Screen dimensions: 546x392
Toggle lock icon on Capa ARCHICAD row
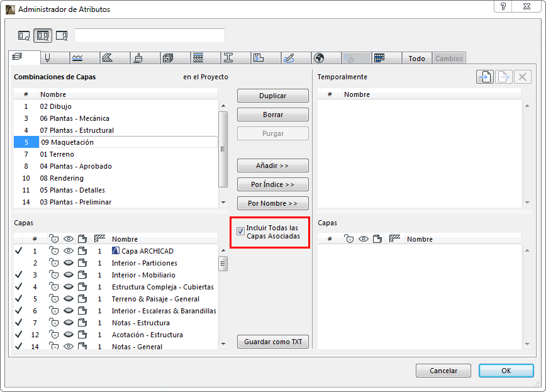53,251
